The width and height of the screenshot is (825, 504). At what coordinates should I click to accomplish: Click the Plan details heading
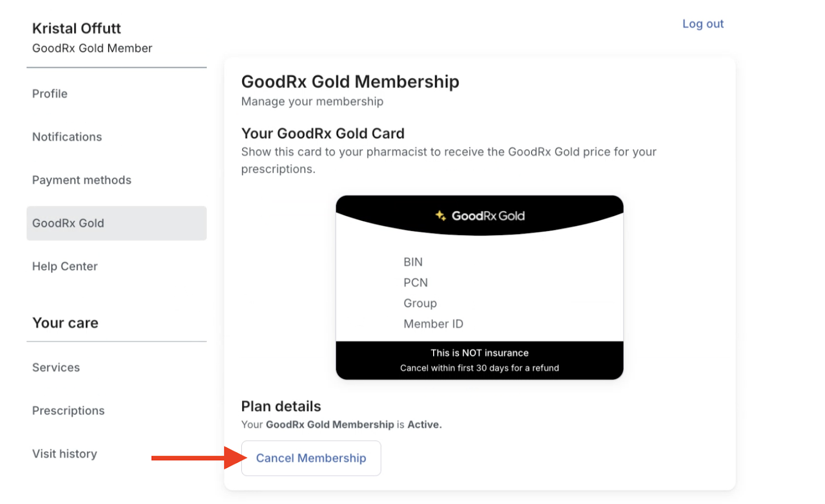click(281, 406)
